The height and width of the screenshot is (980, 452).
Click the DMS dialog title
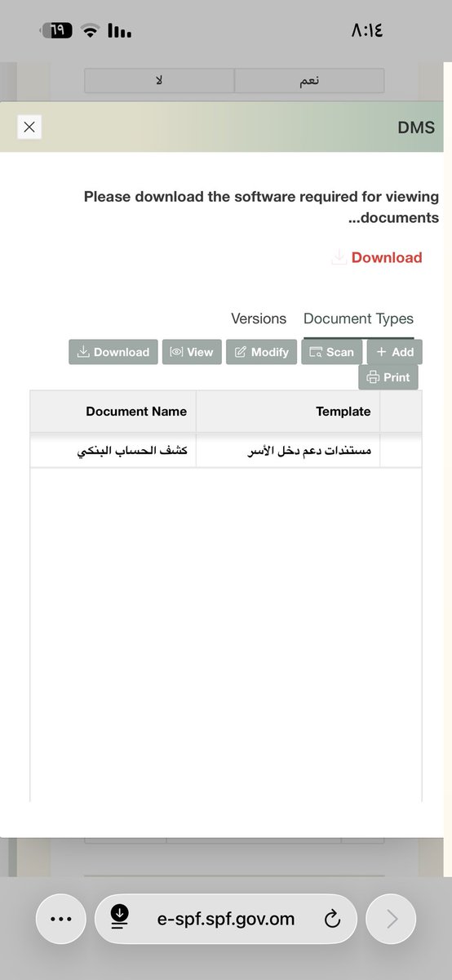(416, 127)
